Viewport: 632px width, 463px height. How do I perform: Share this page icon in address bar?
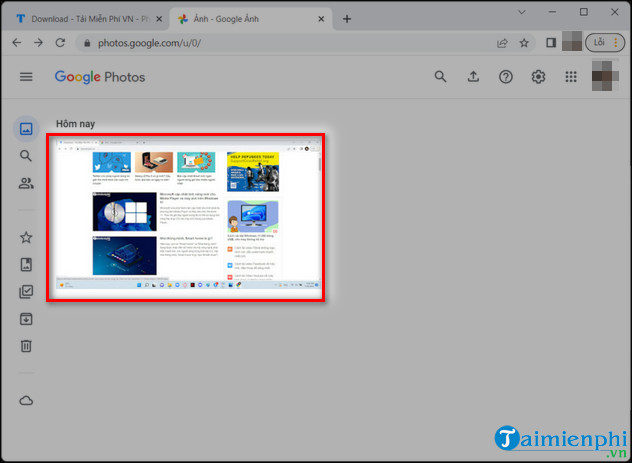[502, 43]
